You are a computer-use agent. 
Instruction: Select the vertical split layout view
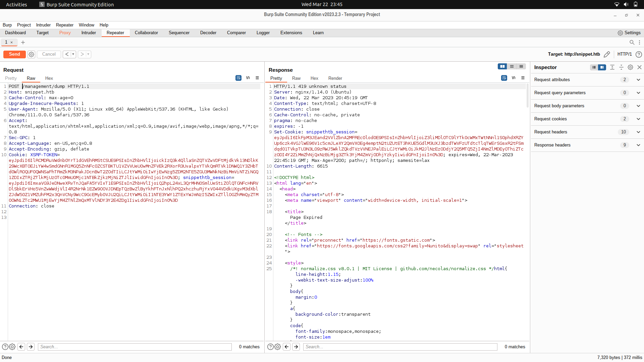click(502, 66)
